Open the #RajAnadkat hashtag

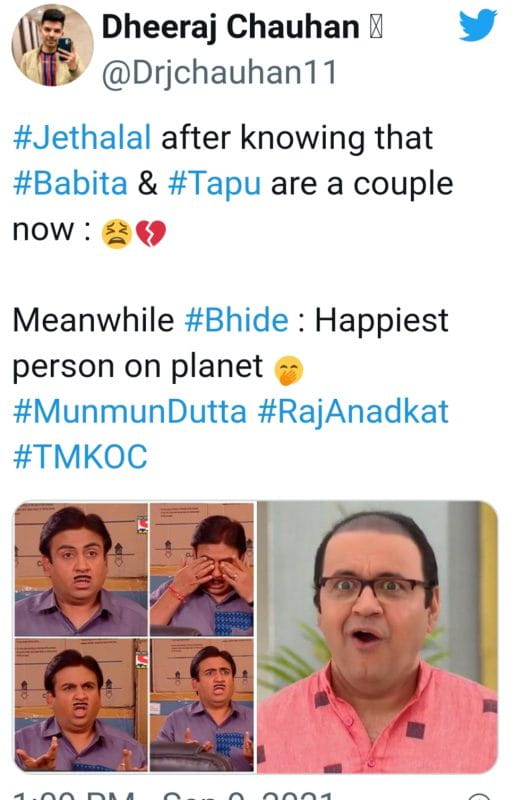click(353, 412)
